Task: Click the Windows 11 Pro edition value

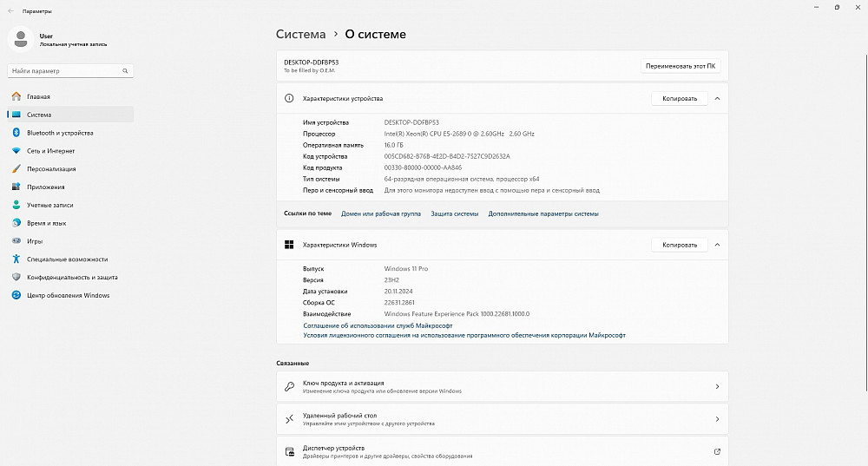Action: [405, 268]
